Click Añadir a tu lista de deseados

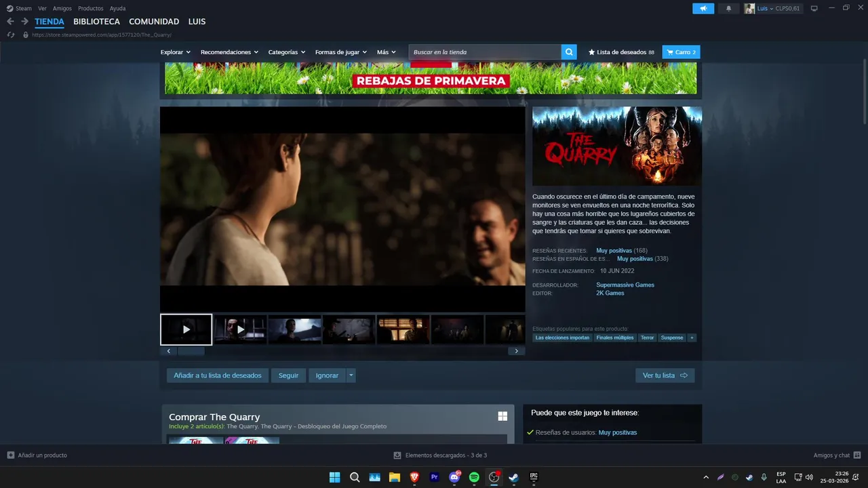[x=218, y=375]
